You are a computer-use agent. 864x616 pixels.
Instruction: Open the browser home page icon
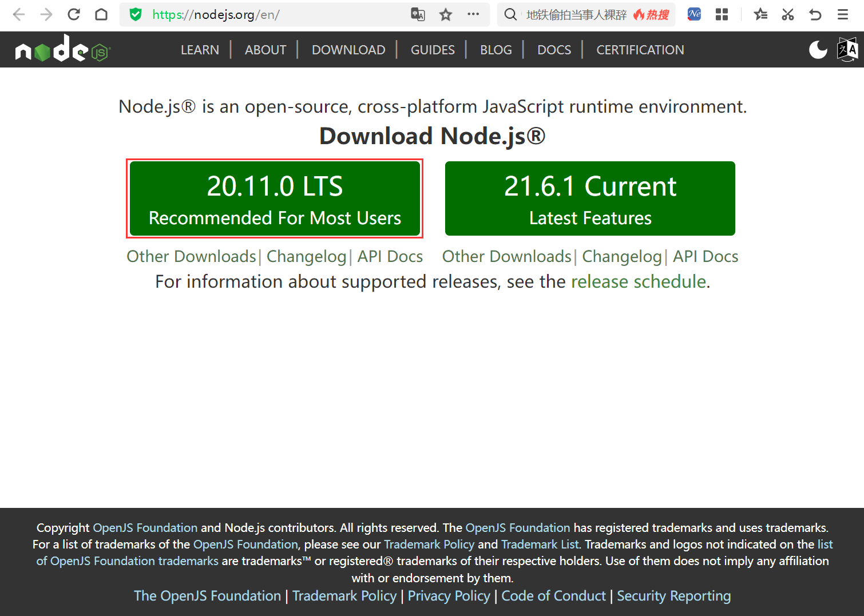click(x=101, y=14)
